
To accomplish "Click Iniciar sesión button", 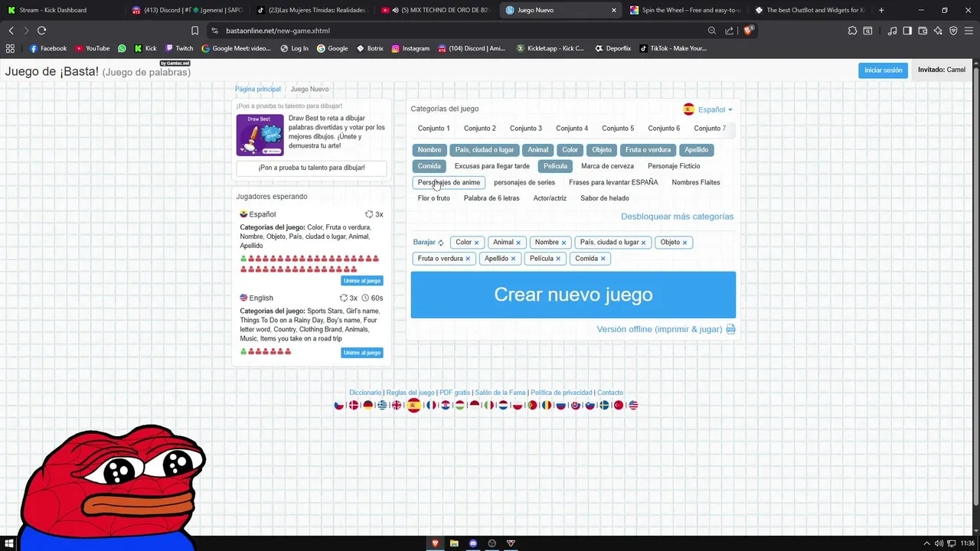I will coord(883,70).
